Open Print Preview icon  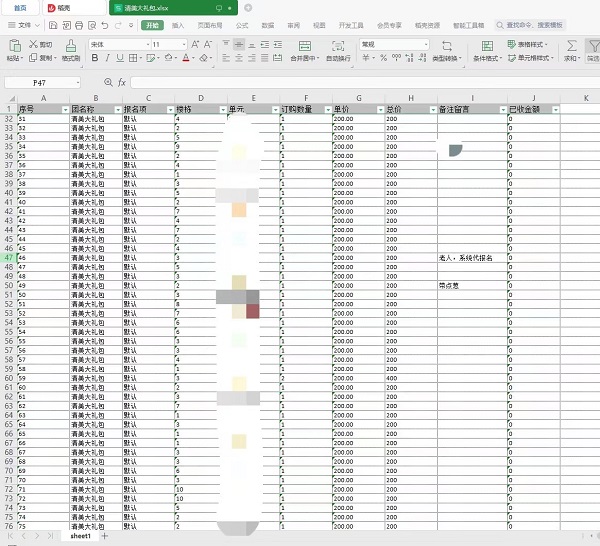pyautogui.click(x=92, y=26)
